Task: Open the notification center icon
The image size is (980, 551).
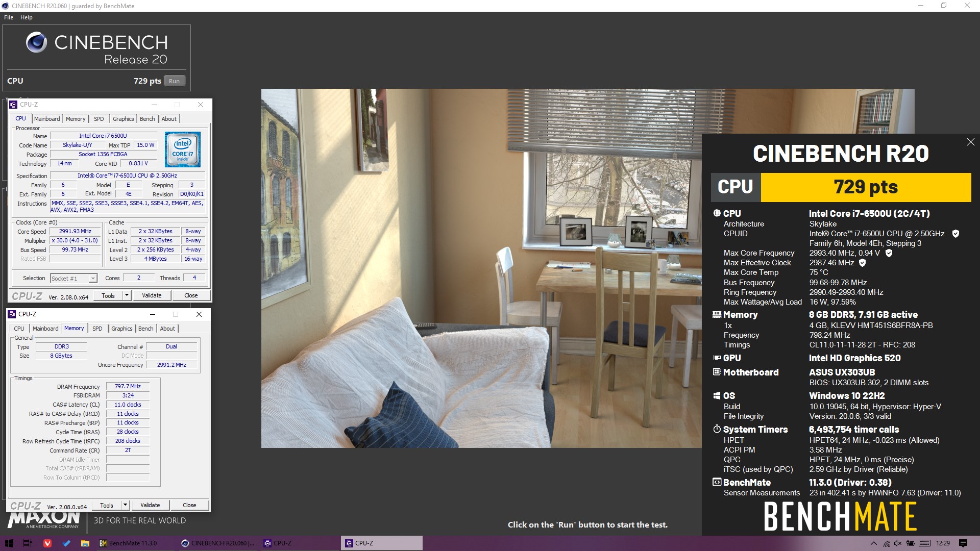Action: click(963, 543)
